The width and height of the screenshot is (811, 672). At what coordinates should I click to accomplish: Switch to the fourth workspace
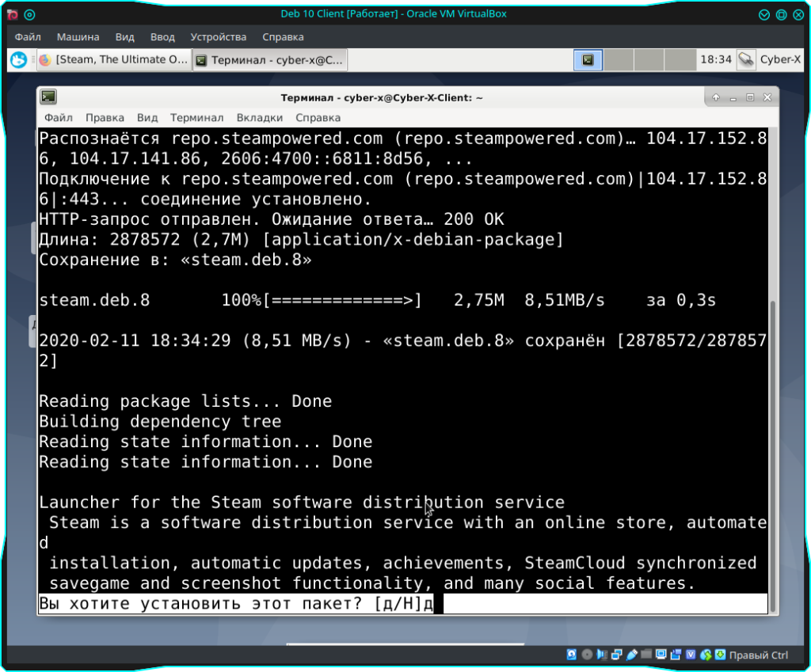click(680, 60)
